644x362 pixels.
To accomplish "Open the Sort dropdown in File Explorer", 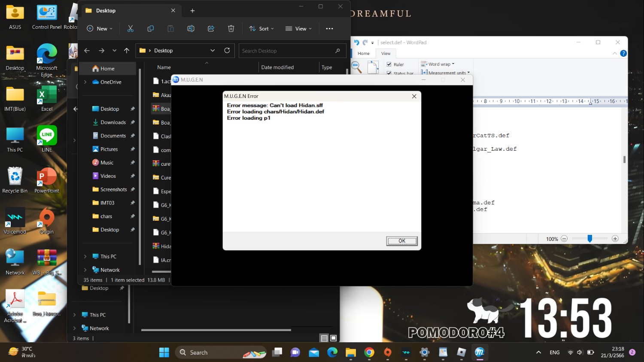I will [261, 29].
